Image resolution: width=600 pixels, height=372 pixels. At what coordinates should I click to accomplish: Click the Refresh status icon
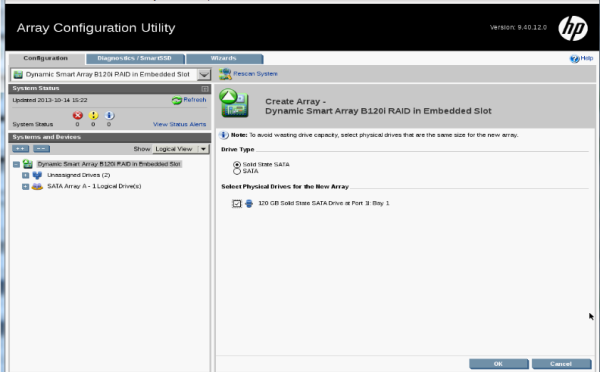point(176,100)
